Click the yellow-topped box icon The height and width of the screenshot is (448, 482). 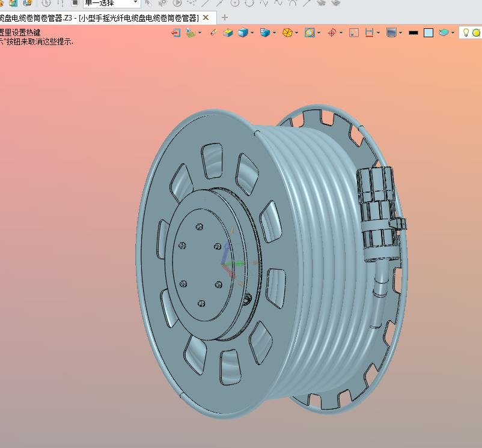pos(228,32)
